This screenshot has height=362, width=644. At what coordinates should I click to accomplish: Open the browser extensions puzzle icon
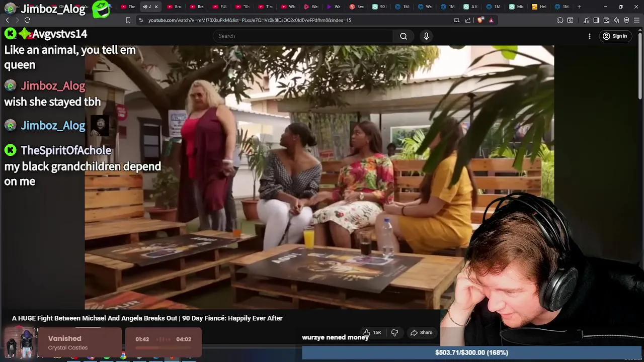(560, 20)
